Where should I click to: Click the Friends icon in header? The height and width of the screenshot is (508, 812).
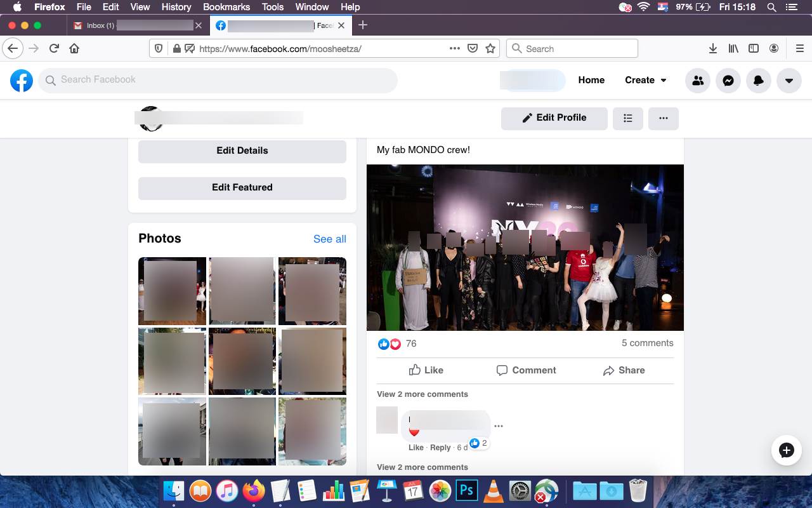698,81
